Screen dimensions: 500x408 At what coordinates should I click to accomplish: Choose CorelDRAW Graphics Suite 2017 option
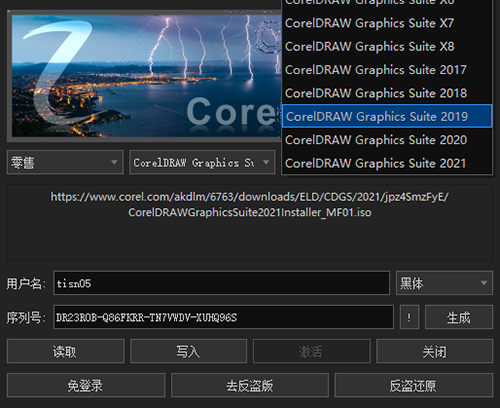tap(387, 70)
